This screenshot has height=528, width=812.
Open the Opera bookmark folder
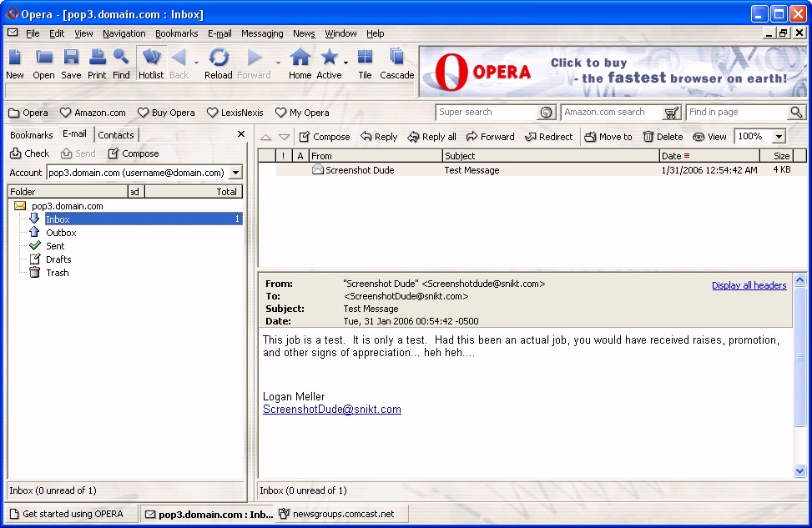(x=28, y=113)
